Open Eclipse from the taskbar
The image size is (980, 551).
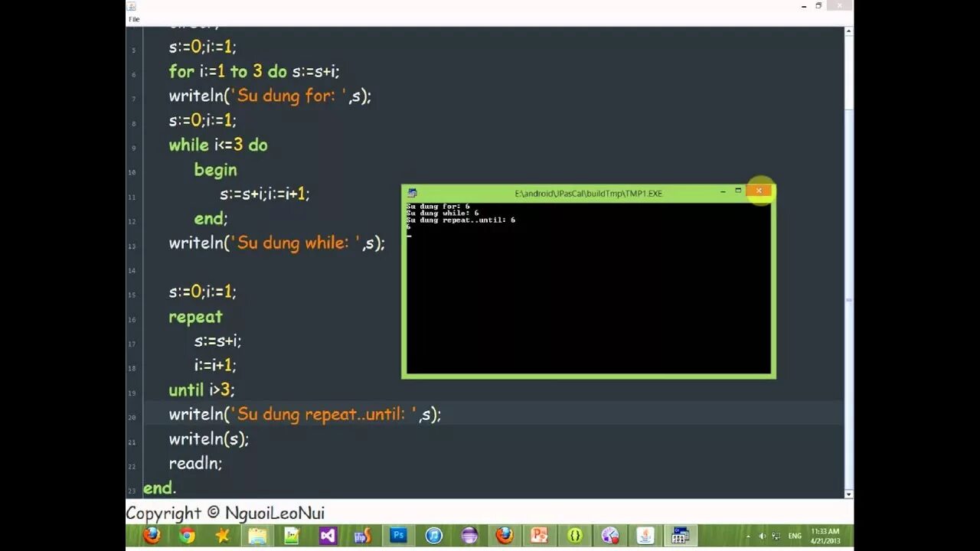tap(469, 536)
